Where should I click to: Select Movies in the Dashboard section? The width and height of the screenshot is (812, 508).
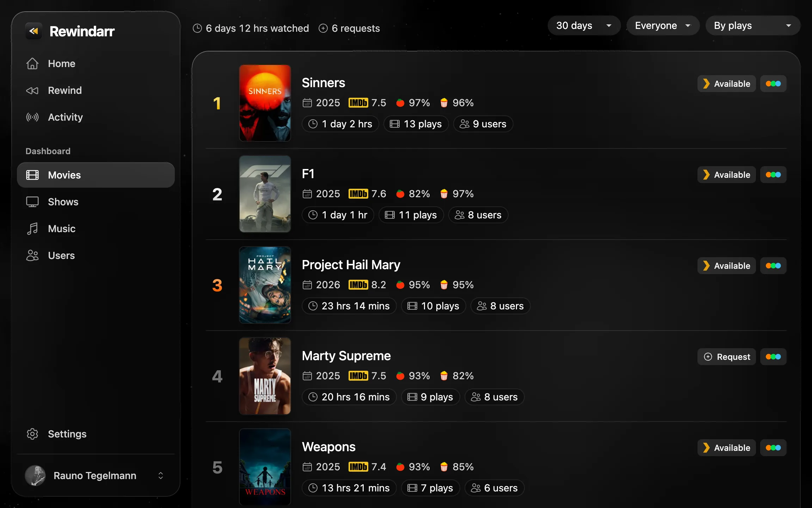(96, 175)
